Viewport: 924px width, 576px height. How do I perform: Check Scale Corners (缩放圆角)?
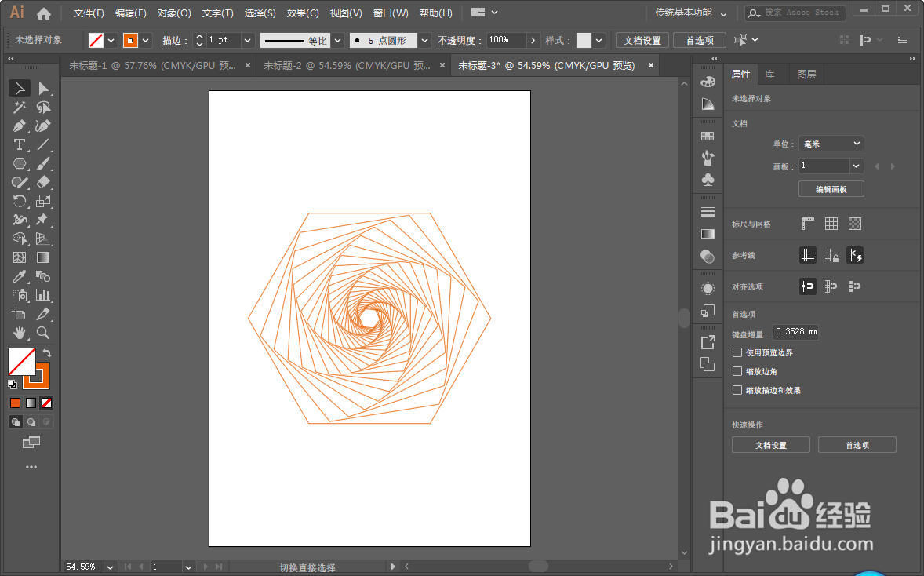pos(737,371)
